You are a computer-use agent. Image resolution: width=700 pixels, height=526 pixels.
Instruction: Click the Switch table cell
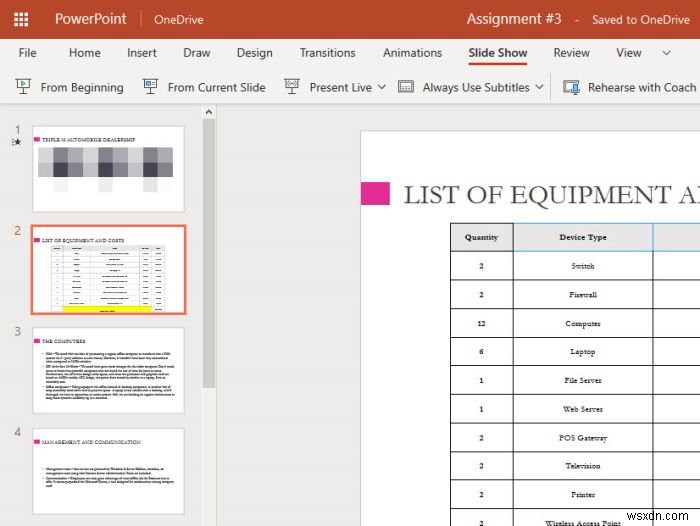coord(583,266)
